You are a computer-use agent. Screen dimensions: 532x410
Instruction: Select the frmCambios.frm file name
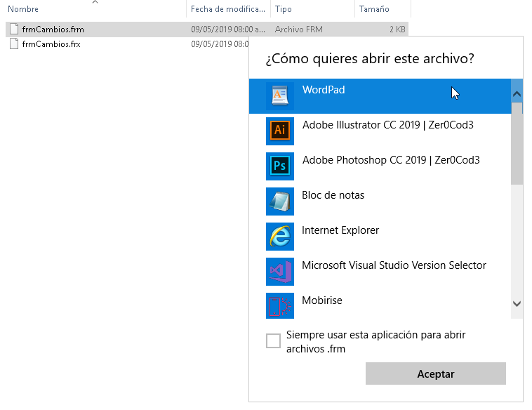(53, 29)
